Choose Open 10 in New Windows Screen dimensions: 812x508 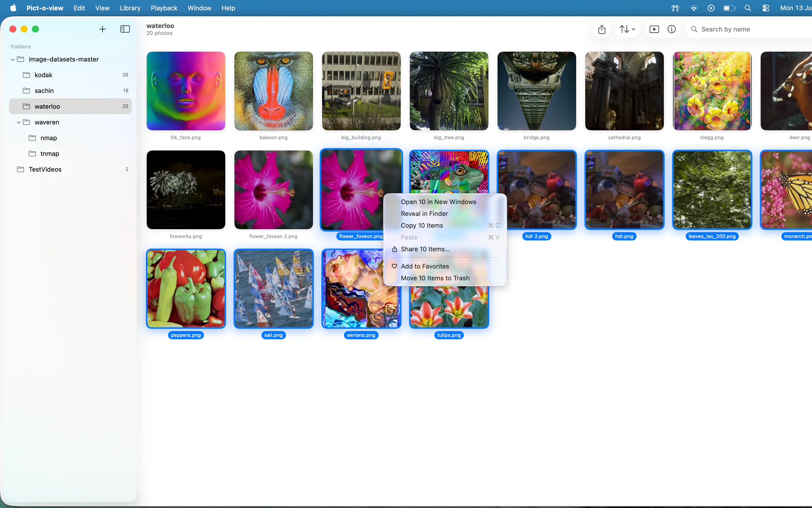445,202
